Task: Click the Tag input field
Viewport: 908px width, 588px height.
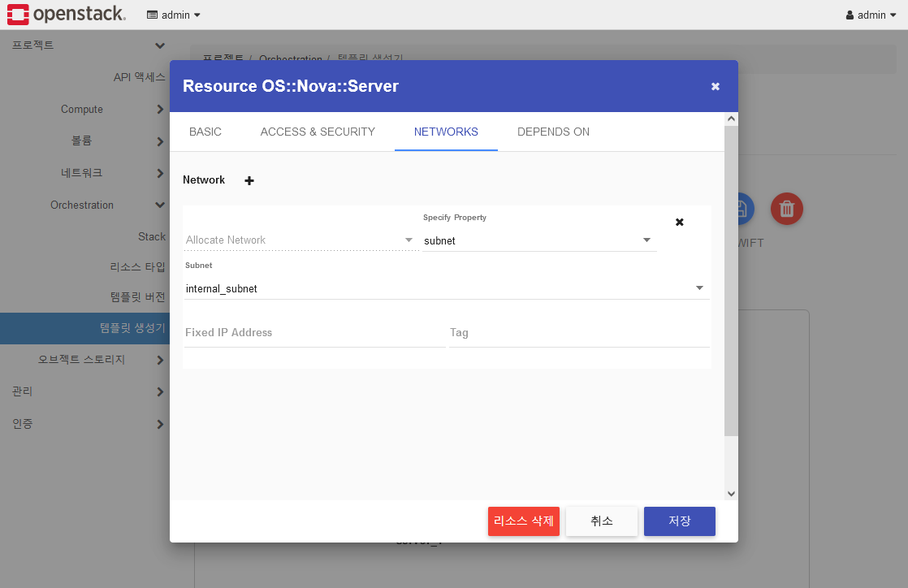Action: (x=579, y=332)
